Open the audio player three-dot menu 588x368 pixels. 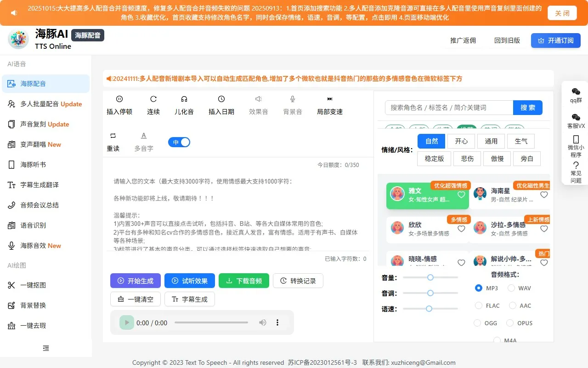click(277, 322)
